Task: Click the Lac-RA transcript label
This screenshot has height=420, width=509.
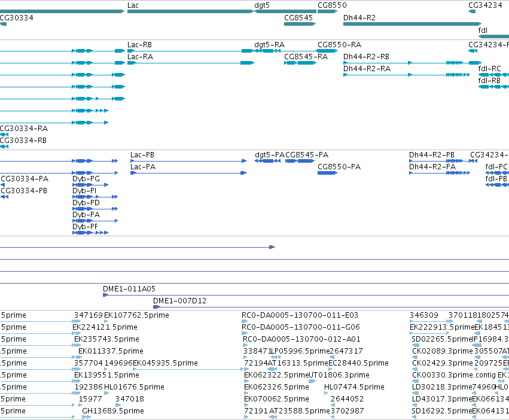Action: pyautogui.click(x=140, y=57)
